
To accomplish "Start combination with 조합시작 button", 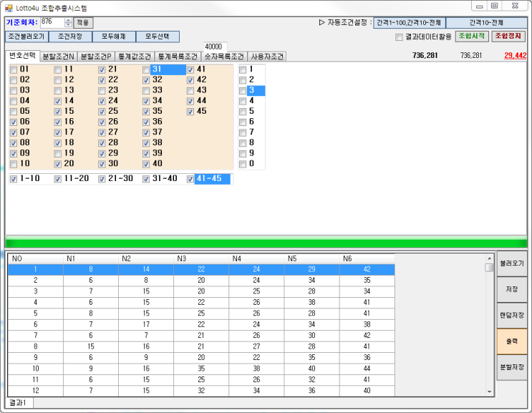I will pos(472,37).
